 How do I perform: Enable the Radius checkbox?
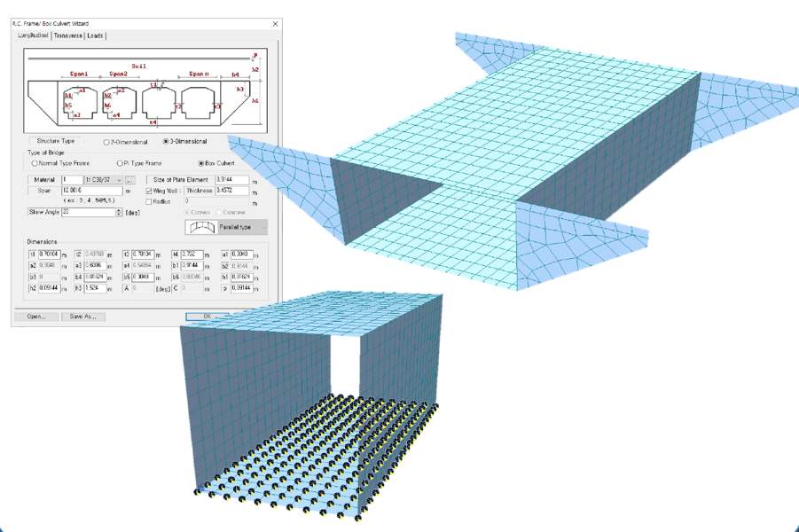[148, 201]
